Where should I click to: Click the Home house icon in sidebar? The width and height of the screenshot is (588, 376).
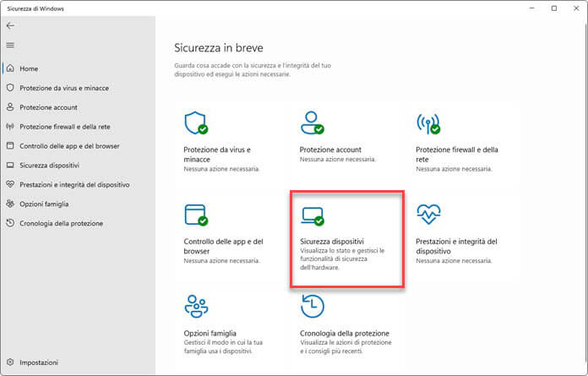coord(10,68)
